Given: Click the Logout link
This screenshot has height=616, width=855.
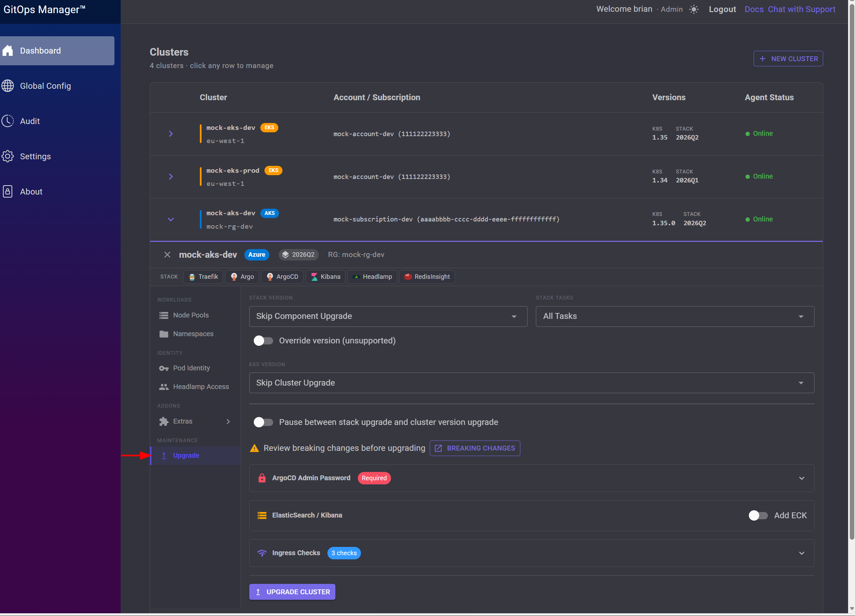Looking at the screenshot, I should pos(722,9).
